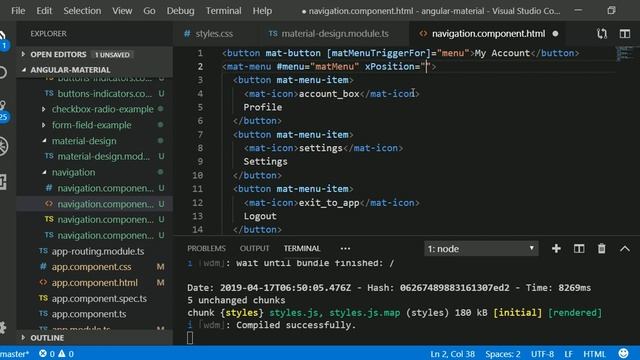Expand the checkbox-radio-example folder
The image size is (640, 360).
pyautogui.click(x=44, y=109)
